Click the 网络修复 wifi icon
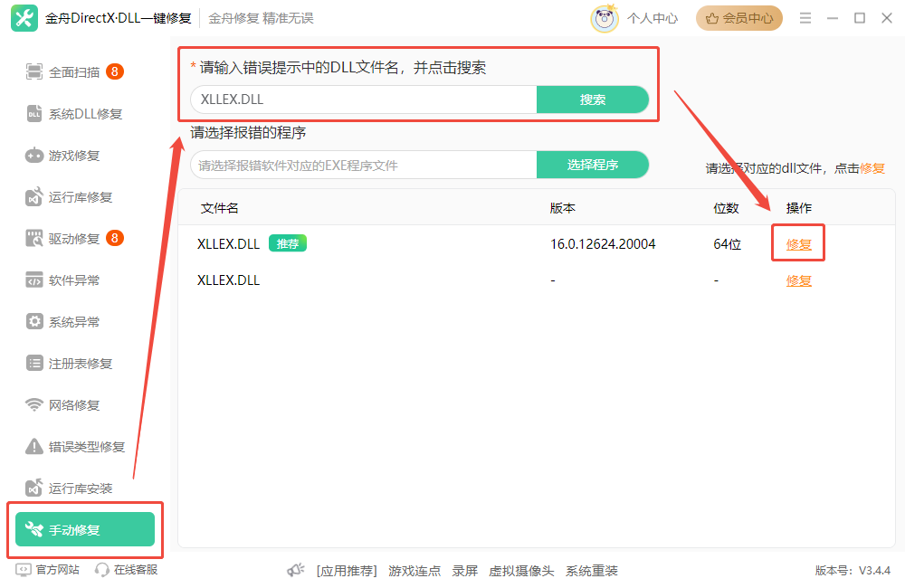Screen dimensions: 905x588 [34, 404]
